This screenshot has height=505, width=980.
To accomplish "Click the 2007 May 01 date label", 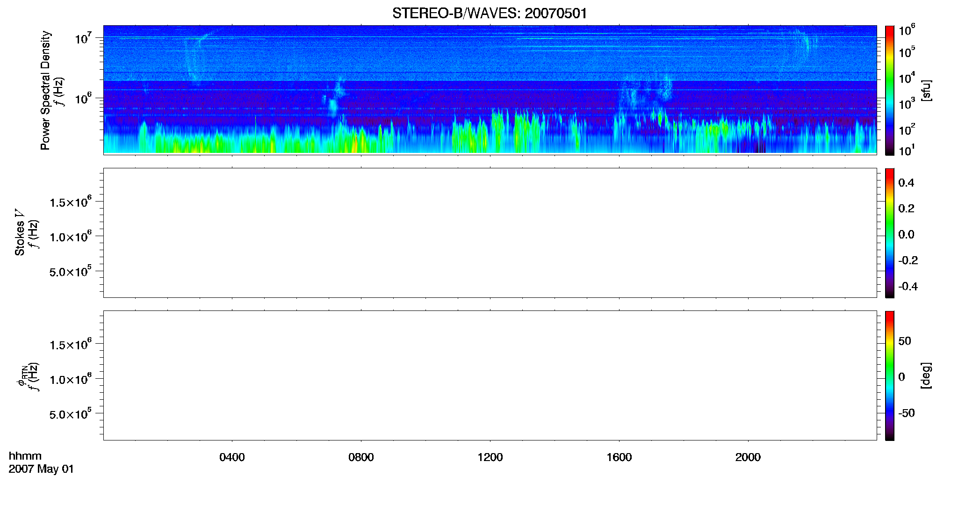I will pyautogui.click(x=41, y=469).
